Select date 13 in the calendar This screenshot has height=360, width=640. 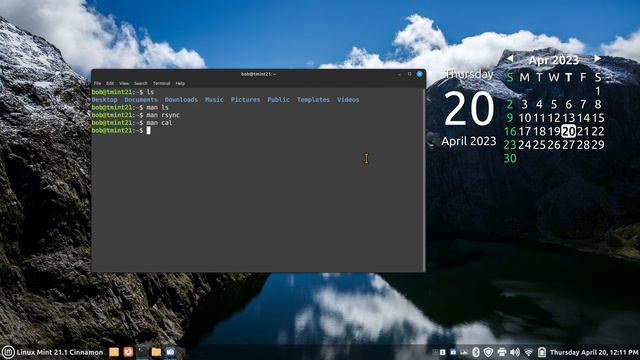569,118
